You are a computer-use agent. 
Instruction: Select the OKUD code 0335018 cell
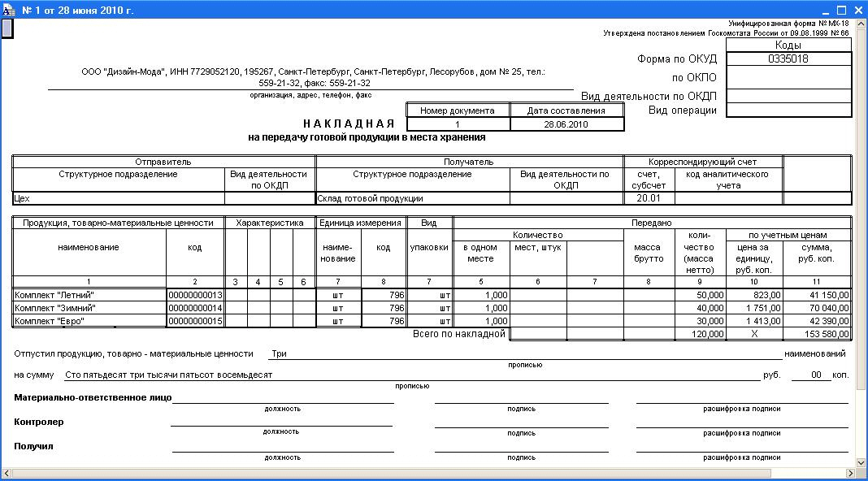coord(788,58)
